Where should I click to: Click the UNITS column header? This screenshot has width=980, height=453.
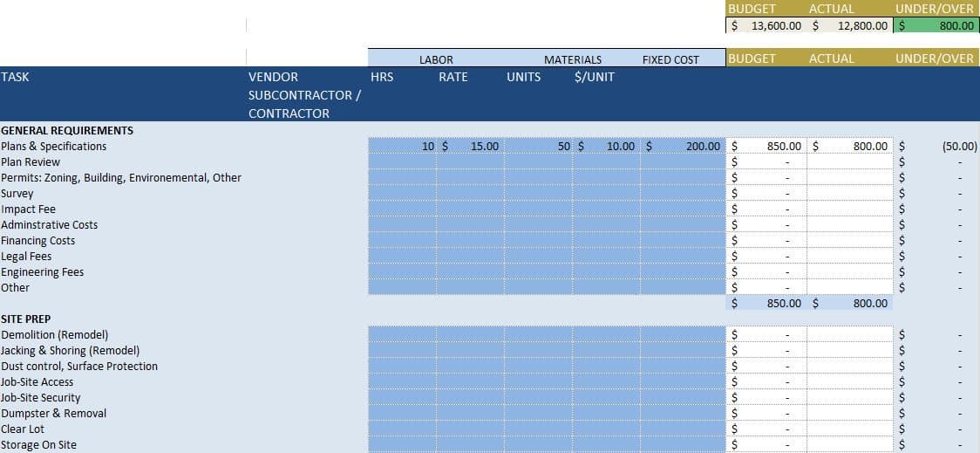pos(524,77)
